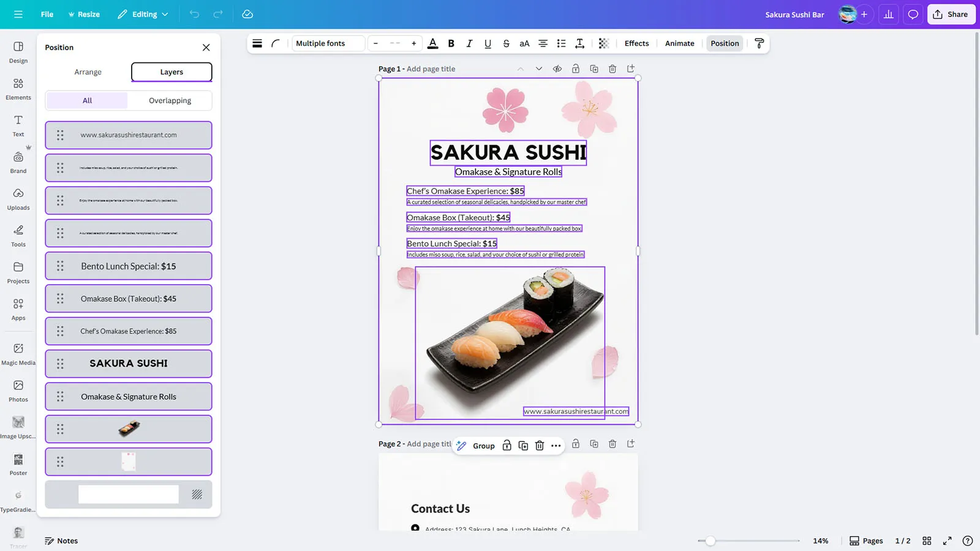The width and height of the screenshot is (980, 551).
Task: Click the text color icon
Action: tap(432, 43)
